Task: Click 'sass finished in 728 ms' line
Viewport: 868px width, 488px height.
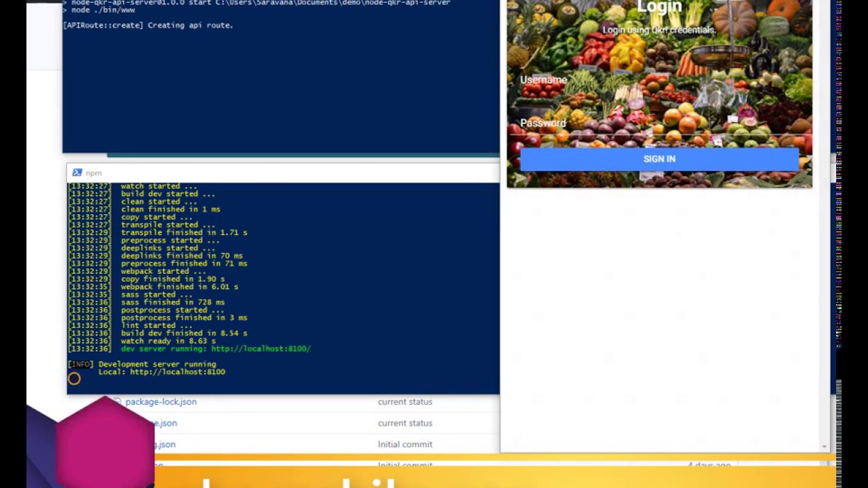Action: point(173,302)
